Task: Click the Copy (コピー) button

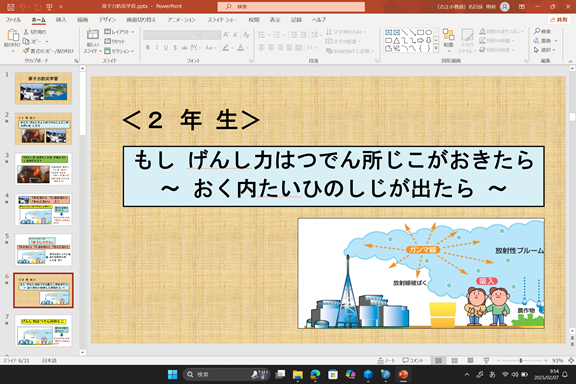Action: [x=34, y=41]
